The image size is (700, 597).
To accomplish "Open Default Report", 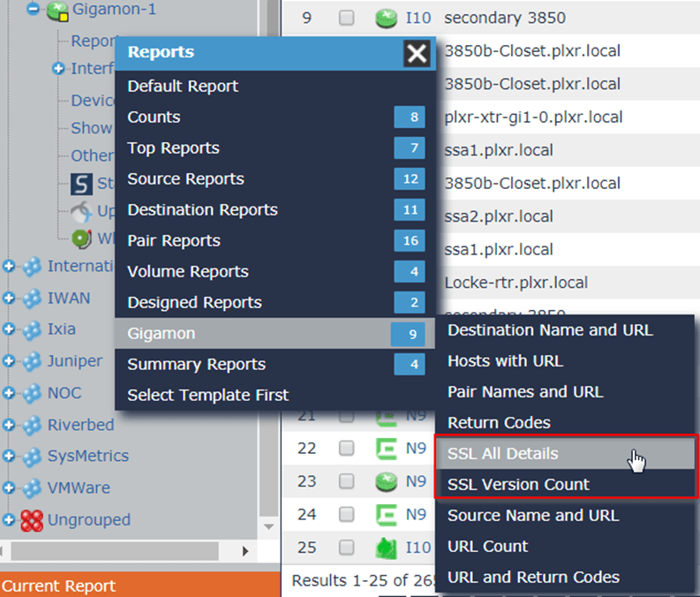I will coord(275,86).
